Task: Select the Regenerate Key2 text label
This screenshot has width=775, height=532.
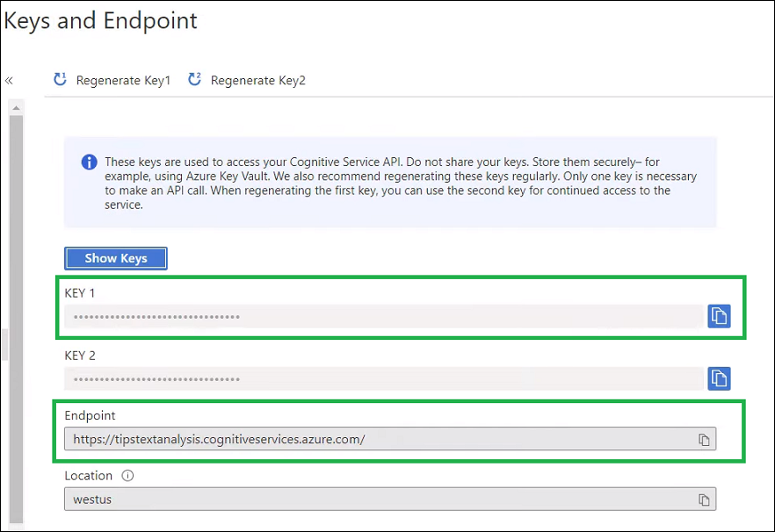Action: 258,81
